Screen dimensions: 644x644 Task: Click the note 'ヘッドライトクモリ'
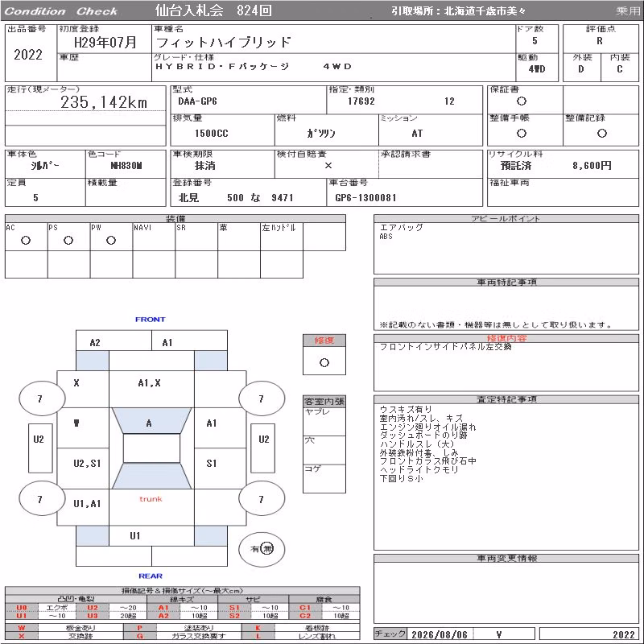pyautogui.click(x=419, y=469)
